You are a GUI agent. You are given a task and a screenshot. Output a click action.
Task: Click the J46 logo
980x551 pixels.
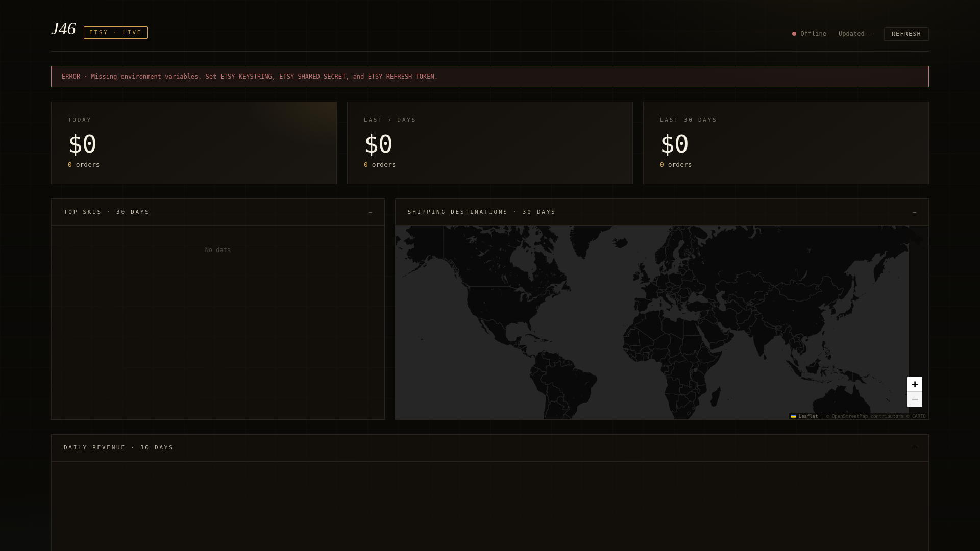pyautogui.click(x=63, y=29)
